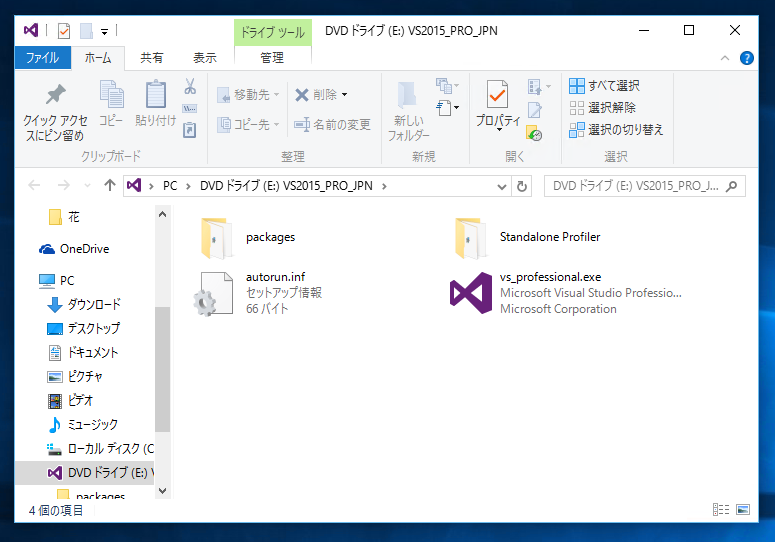Click the コピー icon in clipboard group

coord(112,94)
